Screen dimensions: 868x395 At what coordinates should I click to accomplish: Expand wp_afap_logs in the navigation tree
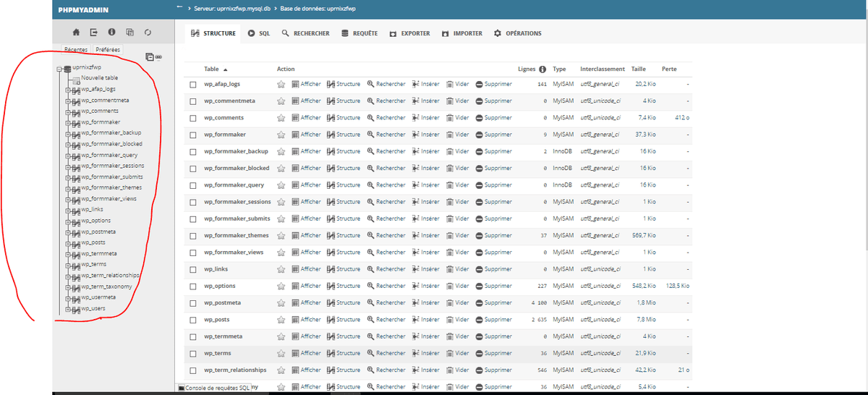coord(68,90)
